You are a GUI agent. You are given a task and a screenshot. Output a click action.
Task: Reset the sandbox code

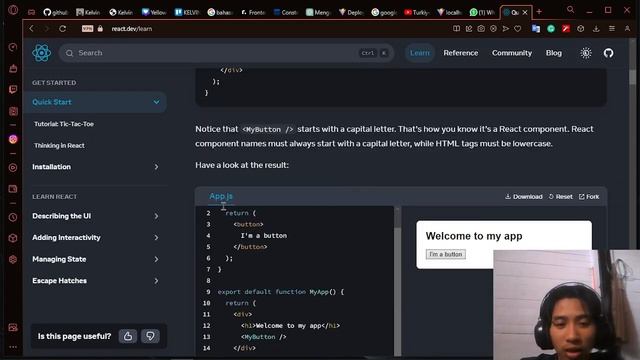560,197
